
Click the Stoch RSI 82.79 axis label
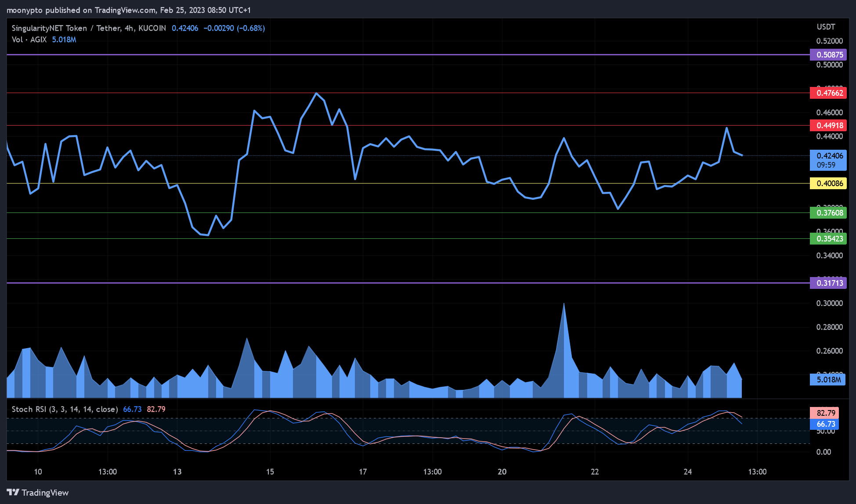(x=824, y=413)
